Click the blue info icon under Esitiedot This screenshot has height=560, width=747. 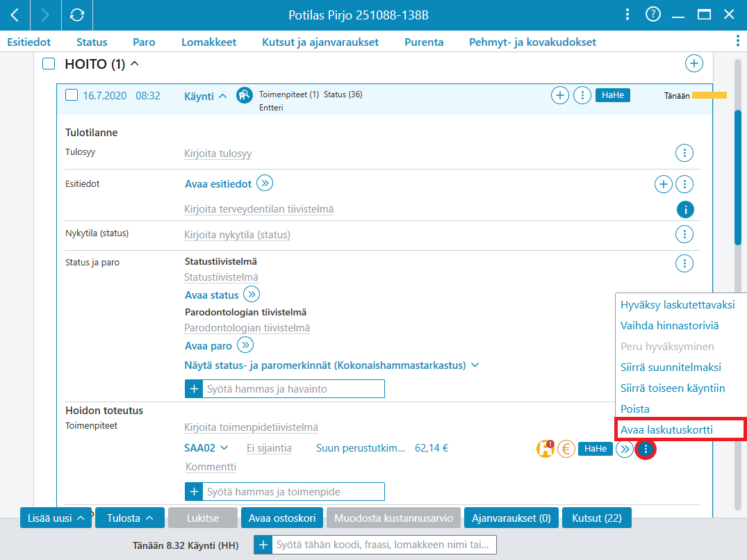coord(685,210)
